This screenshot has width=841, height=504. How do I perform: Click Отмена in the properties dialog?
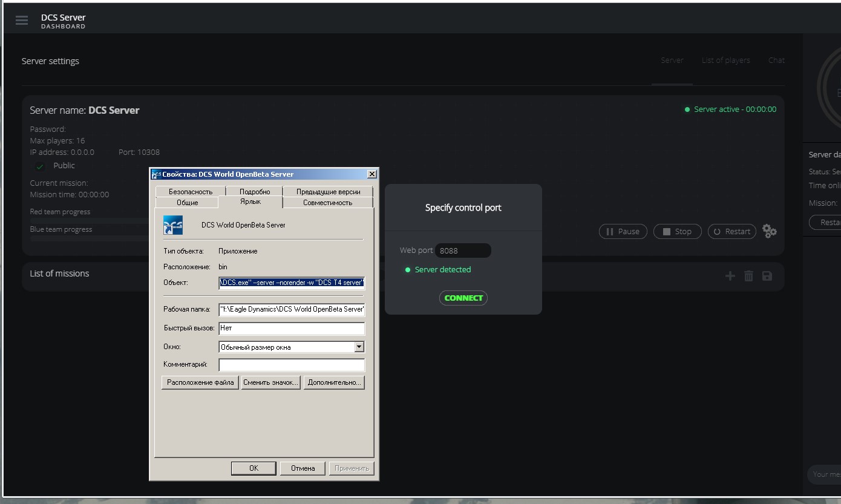point(303,468)
